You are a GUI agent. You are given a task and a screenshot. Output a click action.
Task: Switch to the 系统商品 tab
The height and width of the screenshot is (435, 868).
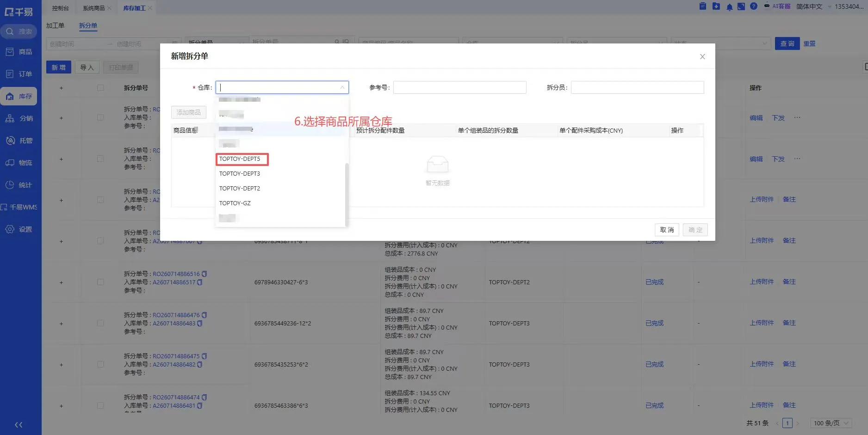coord(93,8)
